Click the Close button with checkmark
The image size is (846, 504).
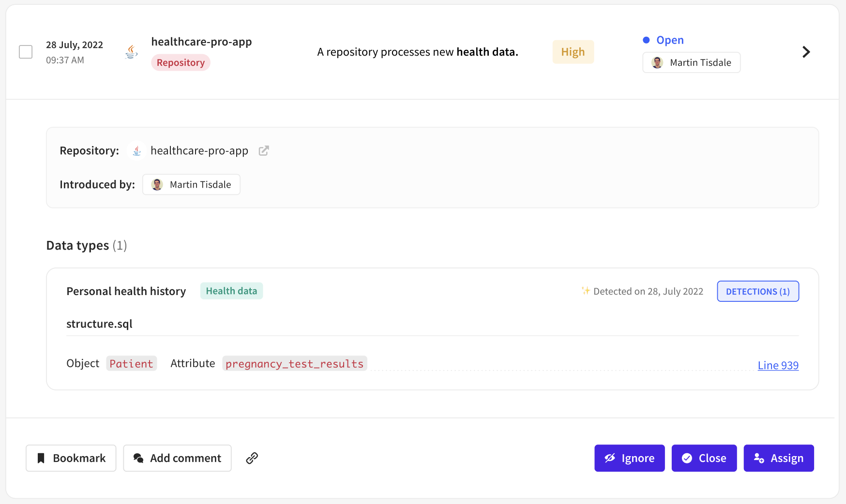(704, 458)
